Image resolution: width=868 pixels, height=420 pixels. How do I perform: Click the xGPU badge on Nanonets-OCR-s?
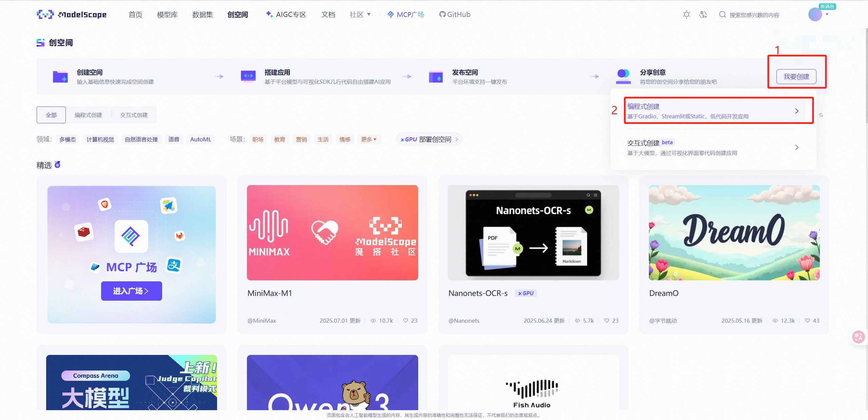(526, 293)
